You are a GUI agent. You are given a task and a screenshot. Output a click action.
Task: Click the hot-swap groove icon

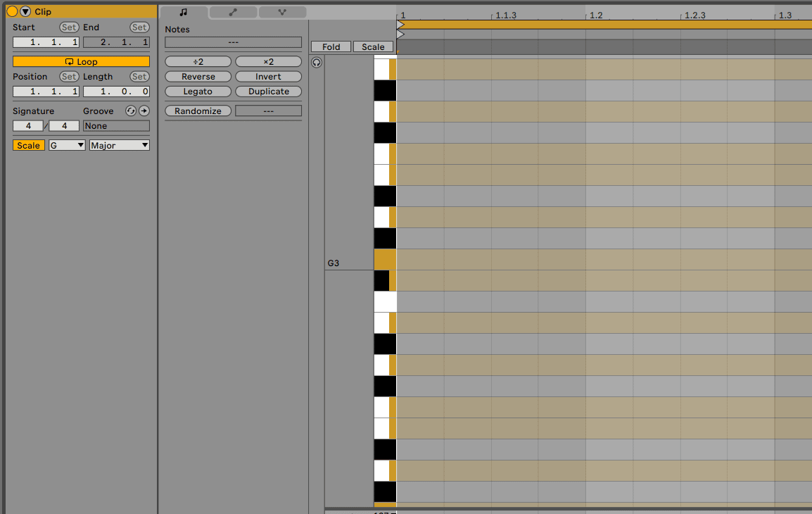[x=131, y=111]
